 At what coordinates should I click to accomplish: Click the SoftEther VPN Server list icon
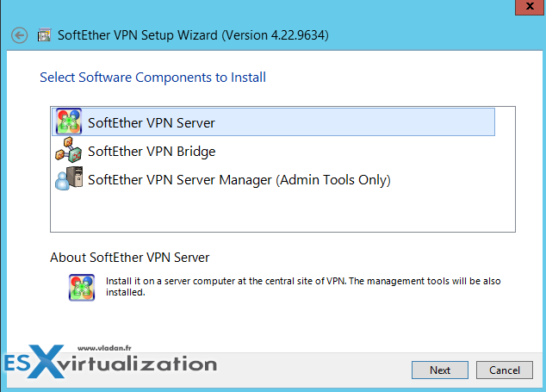pos(69,121)
